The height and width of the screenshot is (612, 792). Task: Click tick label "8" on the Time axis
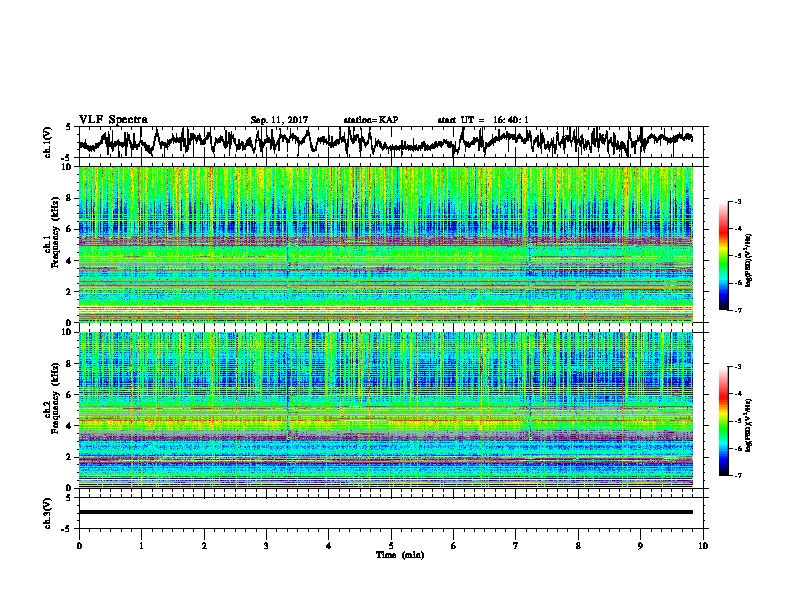[578, 546]
